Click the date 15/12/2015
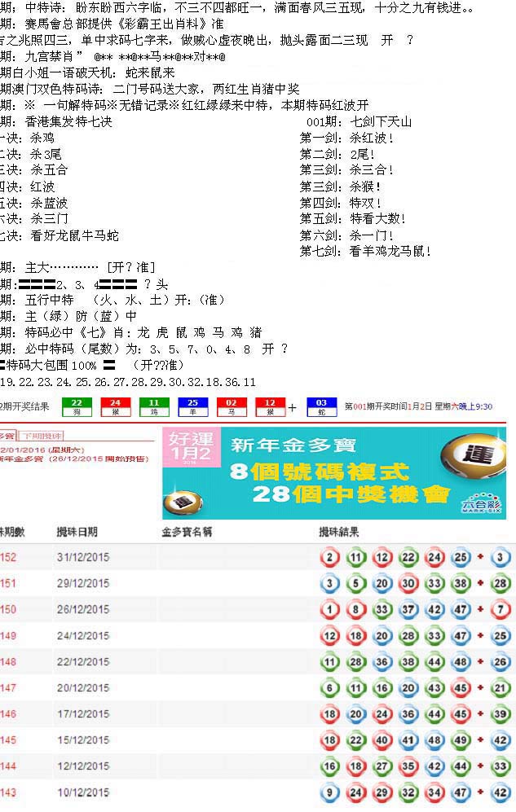The width and height of the screenshot is (516, 812). tap(83, 740)
